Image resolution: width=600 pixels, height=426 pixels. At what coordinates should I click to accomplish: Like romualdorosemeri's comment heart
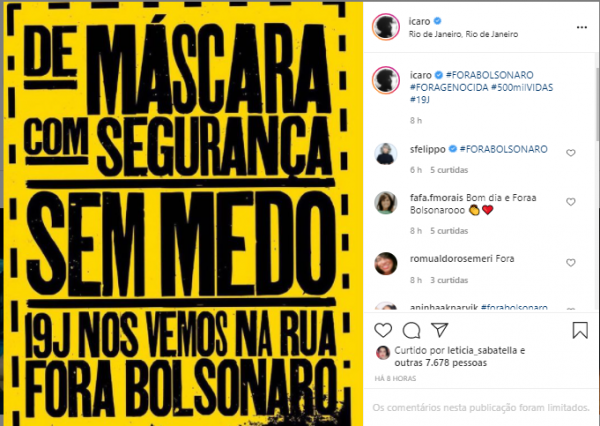click(571, 263)
